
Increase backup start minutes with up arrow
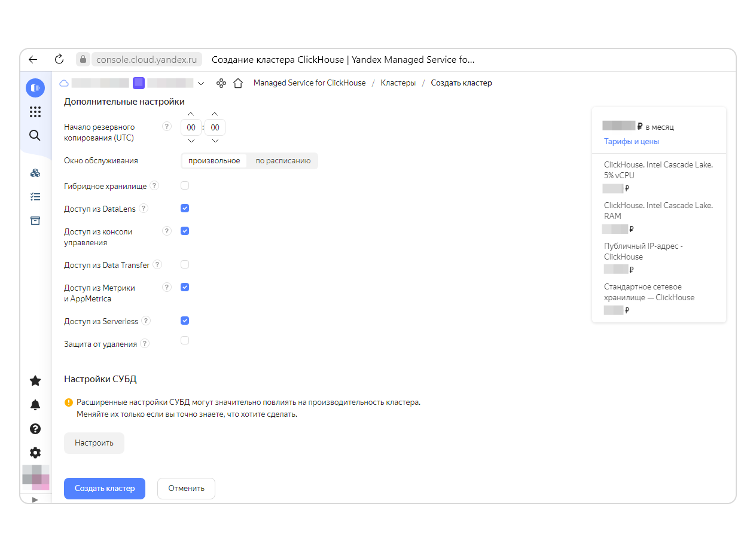[215, 114]
